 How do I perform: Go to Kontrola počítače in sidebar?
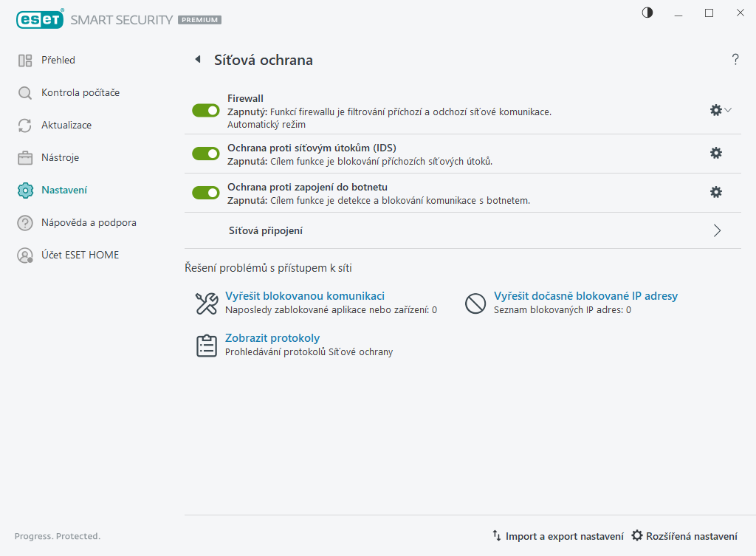point(80,92)
